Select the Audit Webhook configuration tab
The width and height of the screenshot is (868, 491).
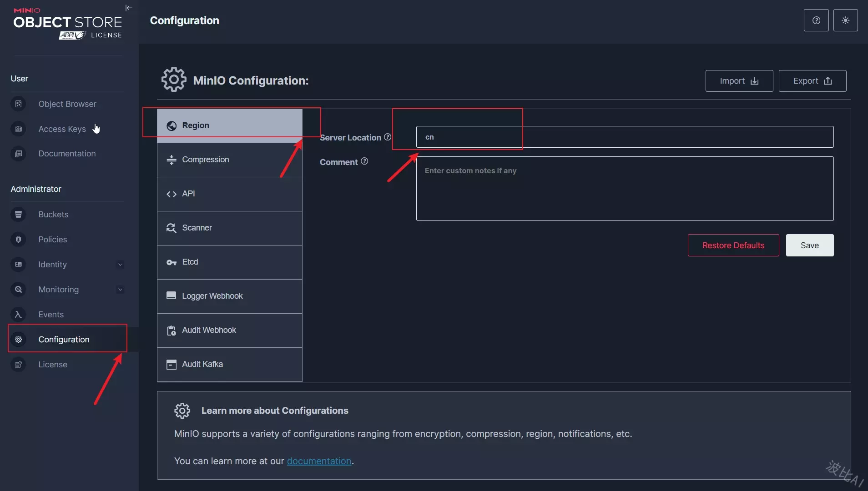(230, 331)
